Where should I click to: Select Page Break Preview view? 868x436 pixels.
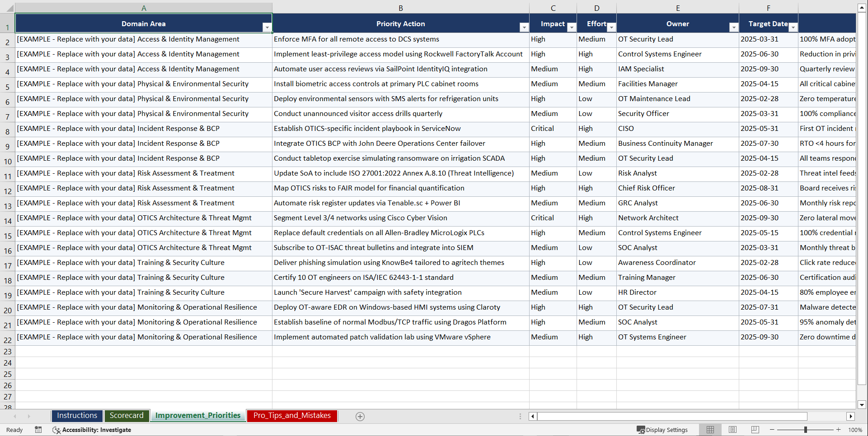click(x=755, y=430)
